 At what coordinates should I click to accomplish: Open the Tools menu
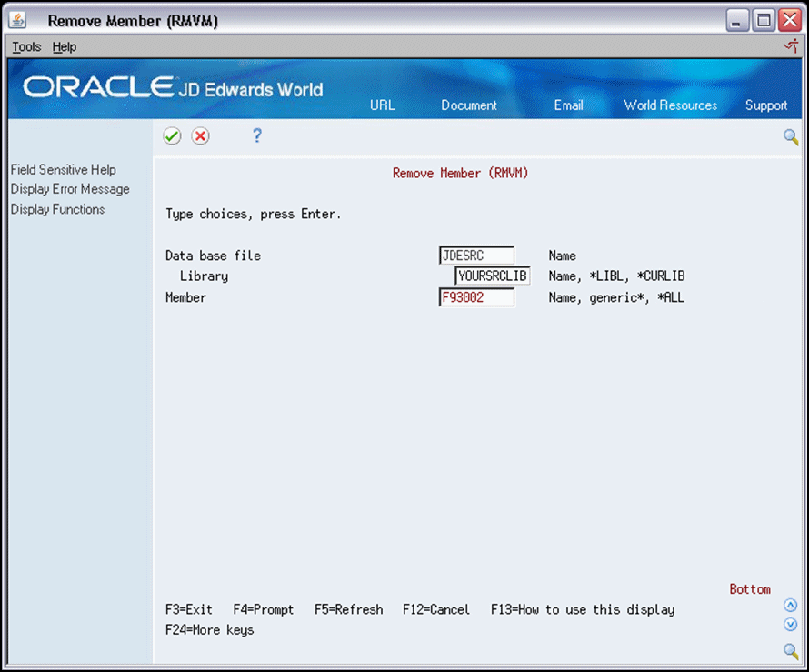click(26, 47)
